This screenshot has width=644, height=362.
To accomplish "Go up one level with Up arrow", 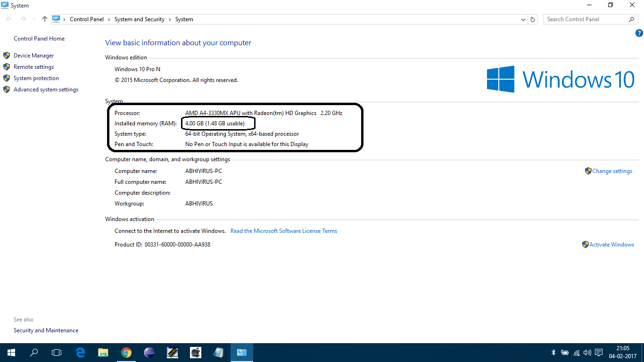I will click(x=45, y=19).
